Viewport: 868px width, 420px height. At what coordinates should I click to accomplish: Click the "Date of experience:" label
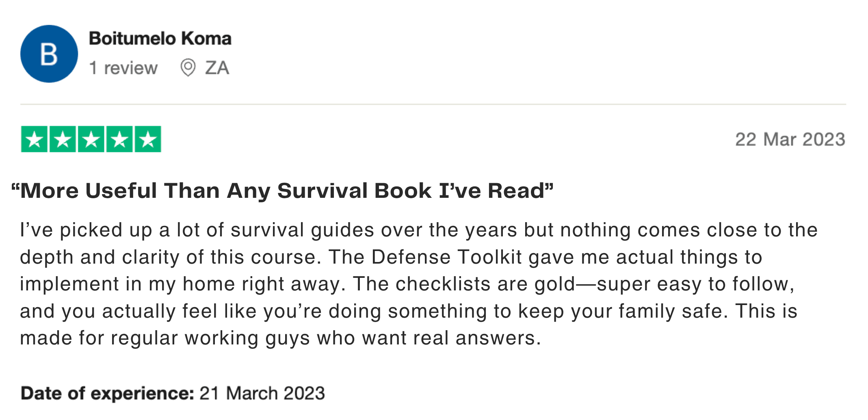(x=107, y=393)
